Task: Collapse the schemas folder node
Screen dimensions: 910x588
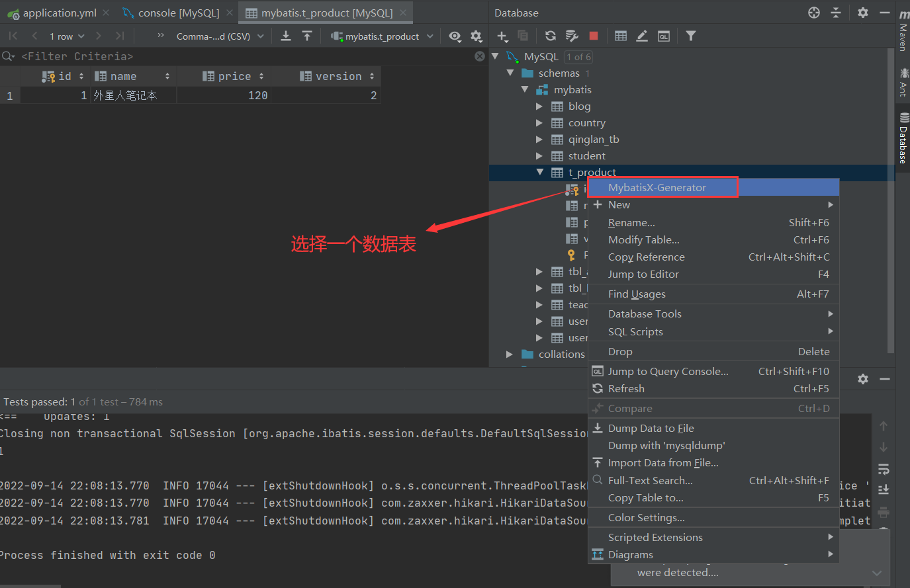Action: tap(510, 73)
